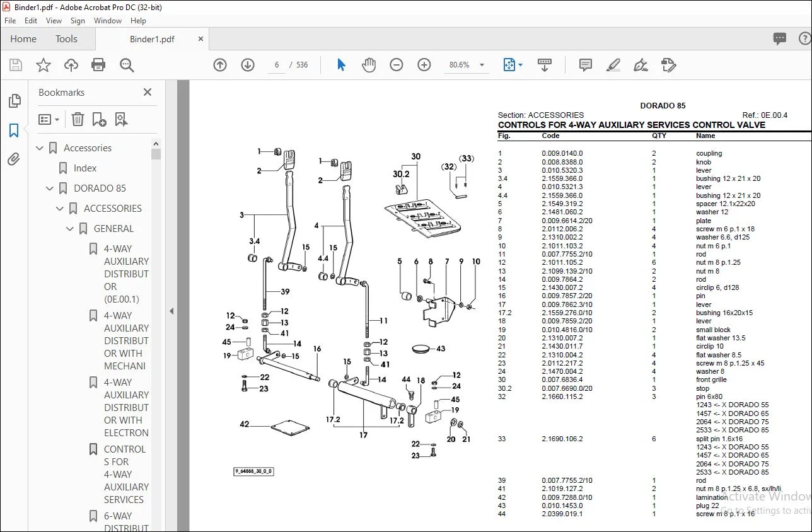Collapse the Accessories bookmark
Viewport: 812px width, 532px height.
tap(40, 148)
